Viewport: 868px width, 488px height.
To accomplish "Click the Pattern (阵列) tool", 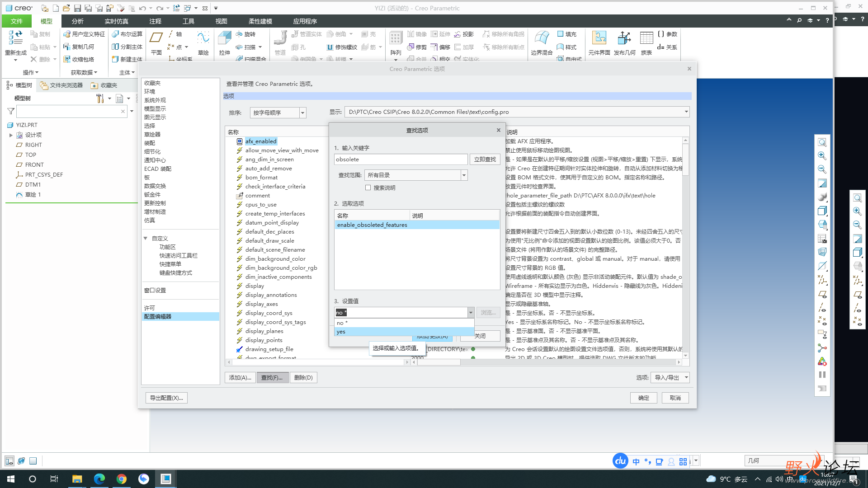I will [x=396, y=43].
